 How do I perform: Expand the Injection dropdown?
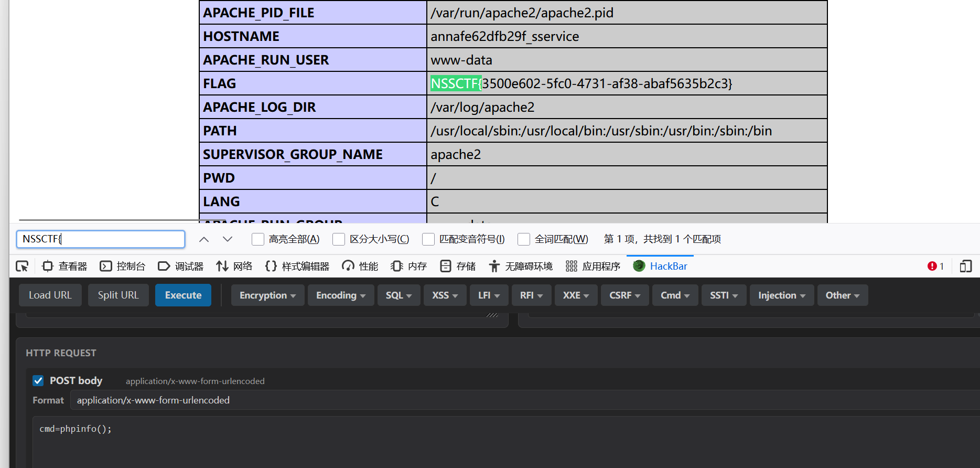pos(782,295)
